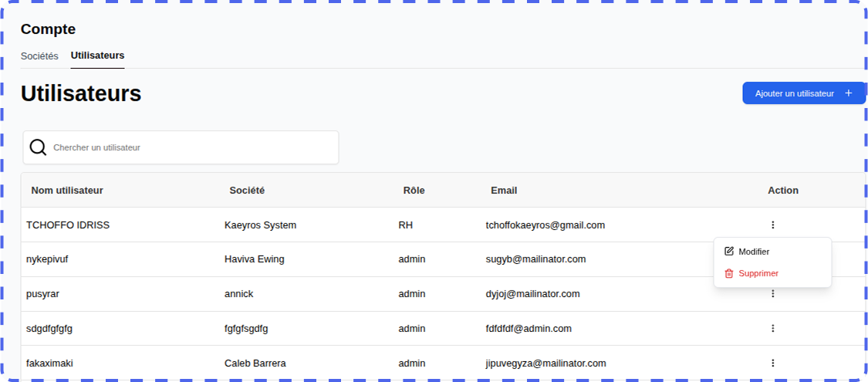The image size is (868, 382).
Task: Select the Utilisateurs tab
Action: (97, 56)
